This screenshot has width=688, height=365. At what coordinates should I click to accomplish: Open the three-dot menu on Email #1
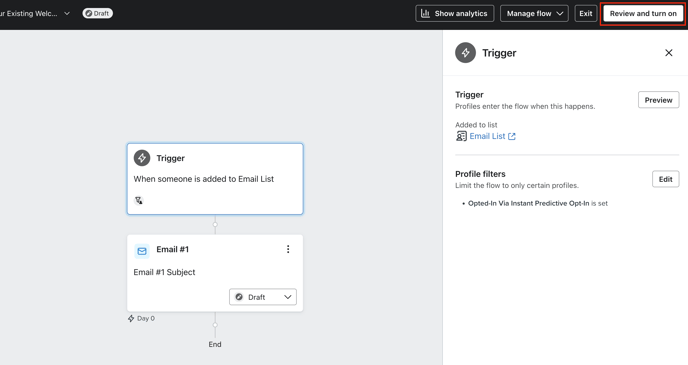[x=288, y=249]
